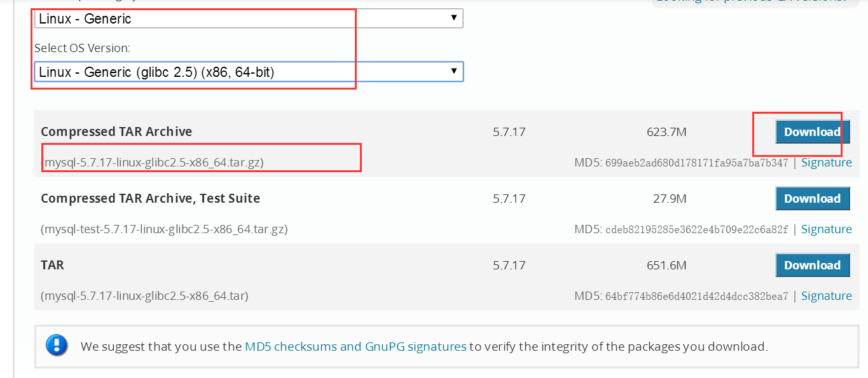This screenshot has width=868, height=378.
Task: Open Signature link for MD5 699aeb2a file
Action: click(x=826, y=163)
